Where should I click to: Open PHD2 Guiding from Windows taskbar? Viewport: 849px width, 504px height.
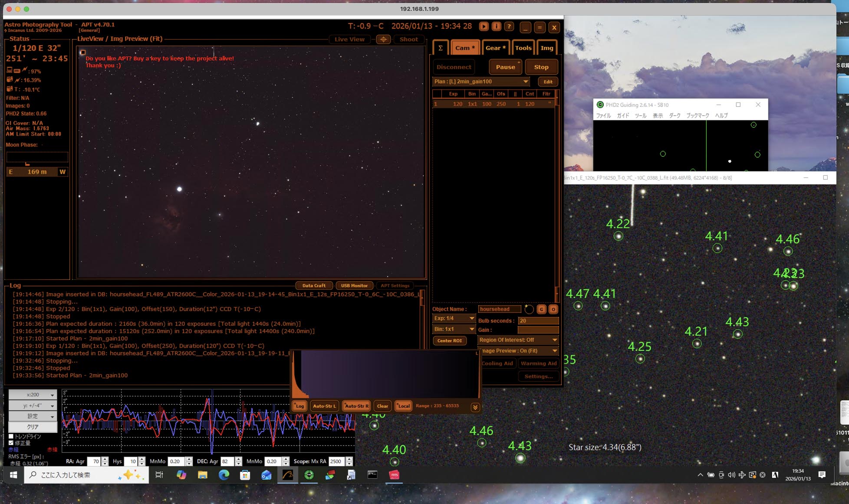[x=309, y=475]
